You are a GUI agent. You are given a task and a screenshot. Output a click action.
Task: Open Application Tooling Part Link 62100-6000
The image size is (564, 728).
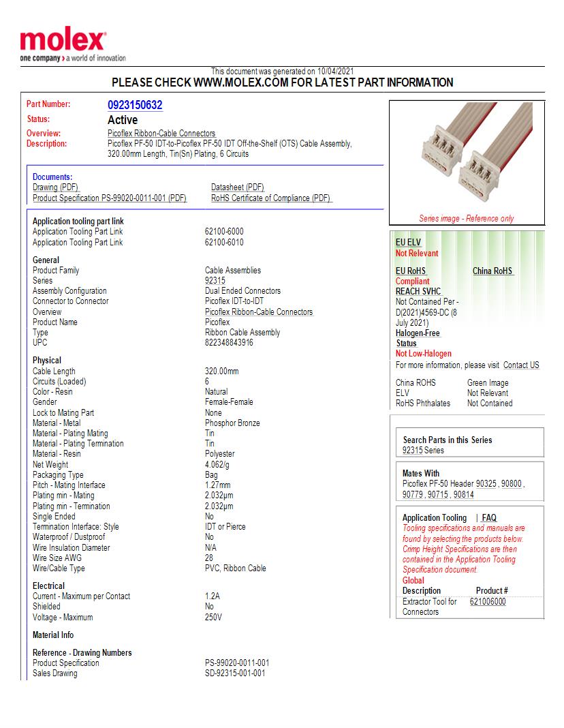[x=225, y=231]
